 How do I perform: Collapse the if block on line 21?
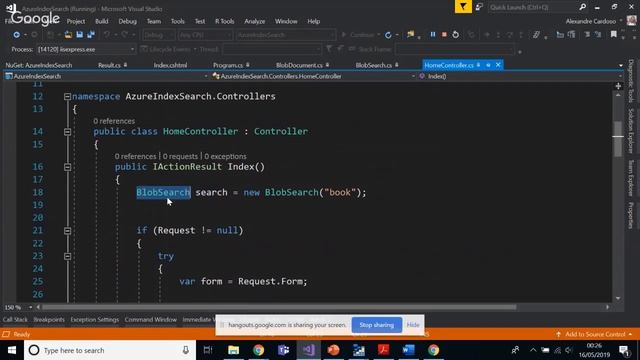tap(67, 231)
